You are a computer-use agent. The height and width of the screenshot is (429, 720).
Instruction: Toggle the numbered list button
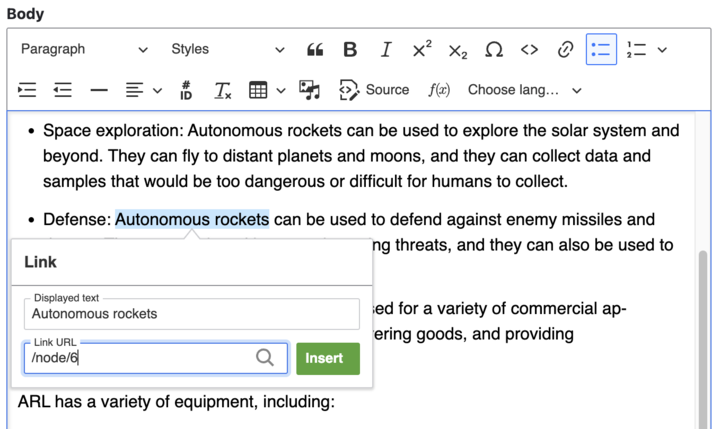tap(636, 49)
